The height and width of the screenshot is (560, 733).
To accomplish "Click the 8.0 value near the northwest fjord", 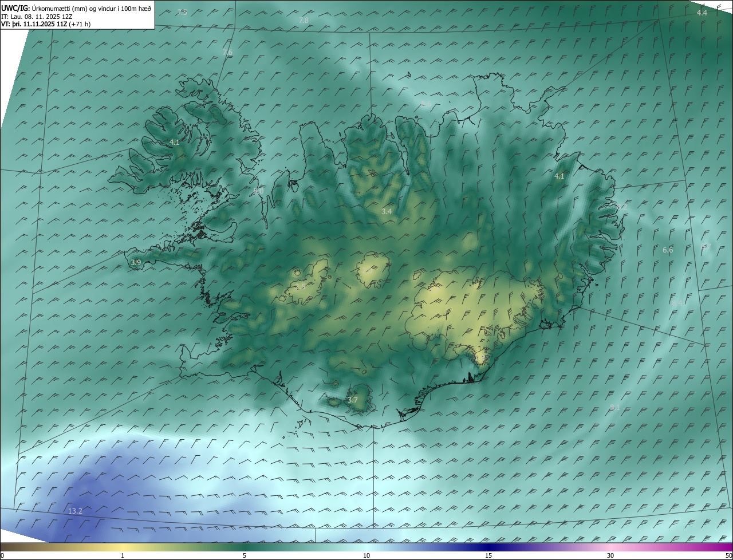I will click(x=258, y=191).
